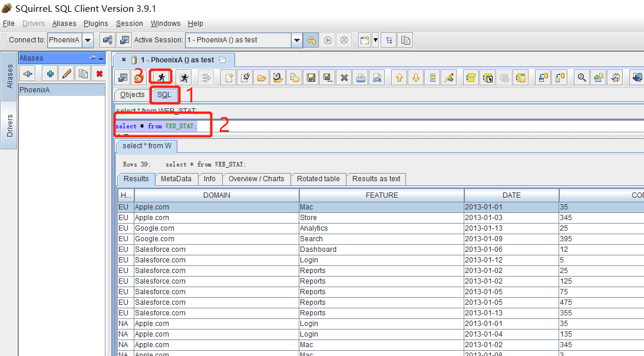Copy the selected alias icon

[83, 74]
